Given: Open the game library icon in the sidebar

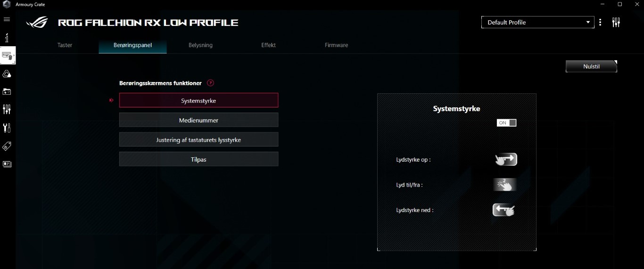Looking at the screenshot, I should 7,92.
